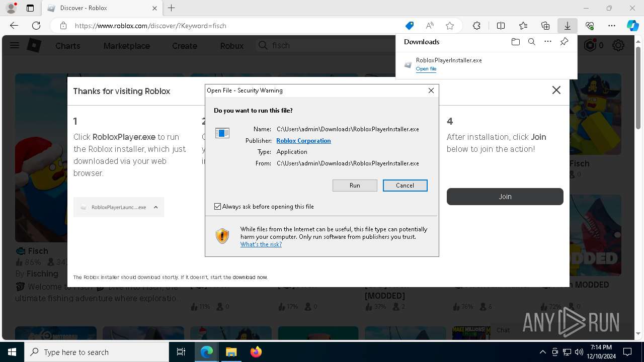Click the taskbar search box
This screenshot has height=362, width=644.
pyautogui.click(x=97, y=352)
